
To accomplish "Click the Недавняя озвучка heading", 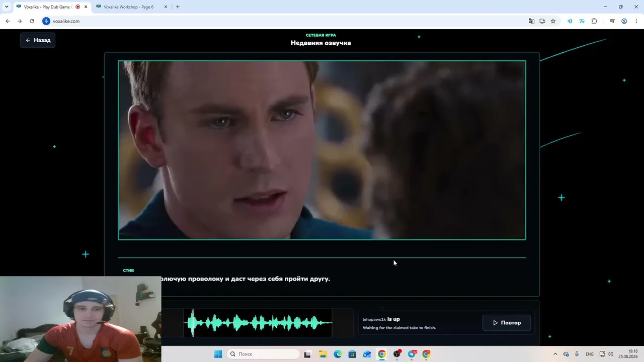I will click(321, 43).
